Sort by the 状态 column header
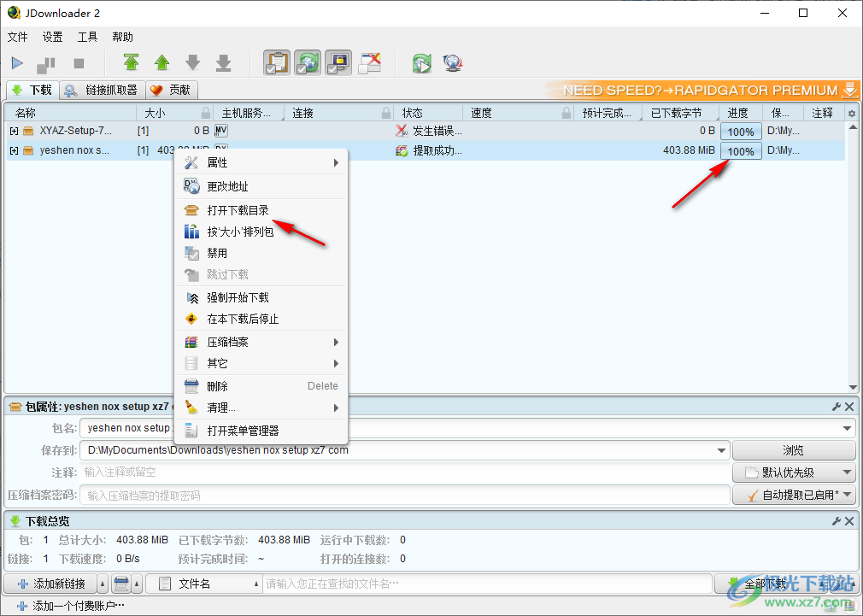This screenshot has height=616, width=863. (x=428, y=113)
